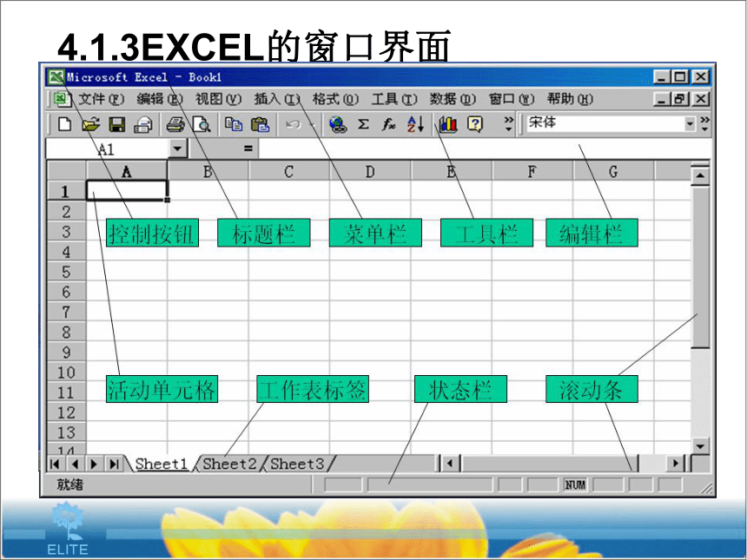The image size is (747, 560).
Task: Open the Name Box dropdown arrow
Action: tap(177, 148)
